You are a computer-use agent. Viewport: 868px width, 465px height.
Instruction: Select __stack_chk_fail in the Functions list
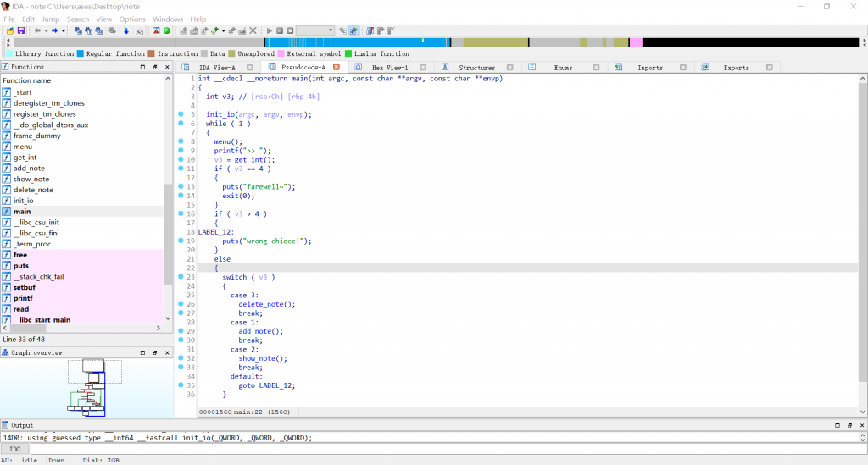(39, 276)
